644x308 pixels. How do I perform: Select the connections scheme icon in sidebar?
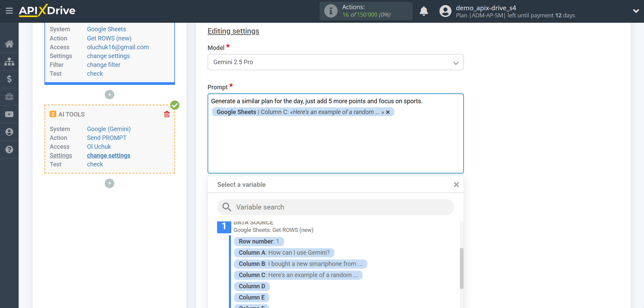[x=9, y=61]
